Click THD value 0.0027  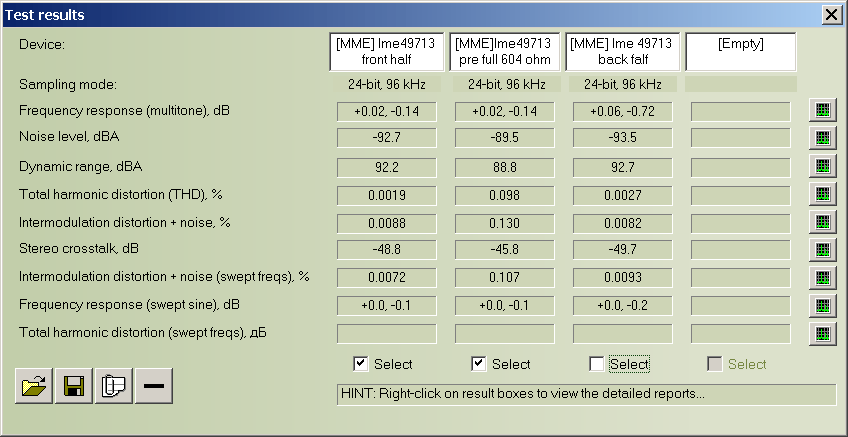(x=622, y=195)
